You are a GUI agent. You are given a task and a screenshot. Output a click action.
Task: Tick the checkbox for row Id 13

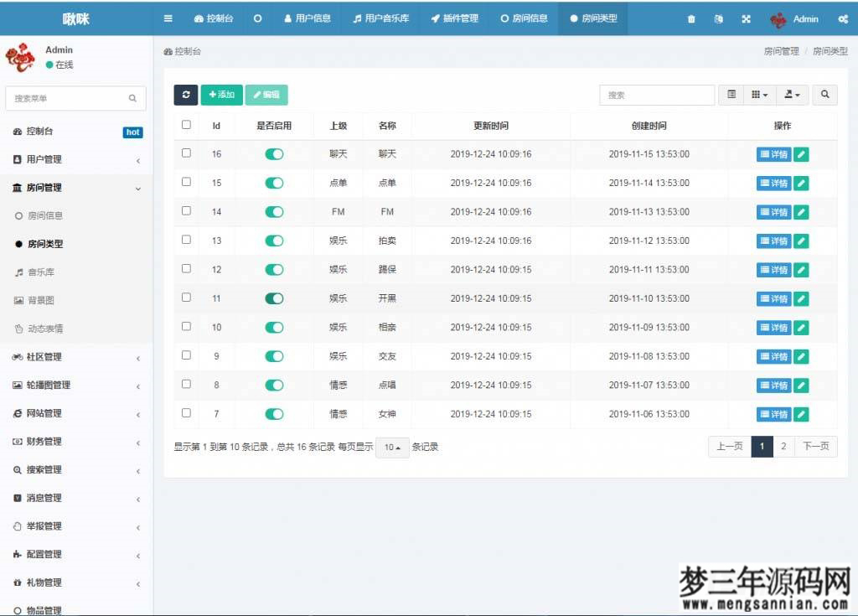click(186, 241)
